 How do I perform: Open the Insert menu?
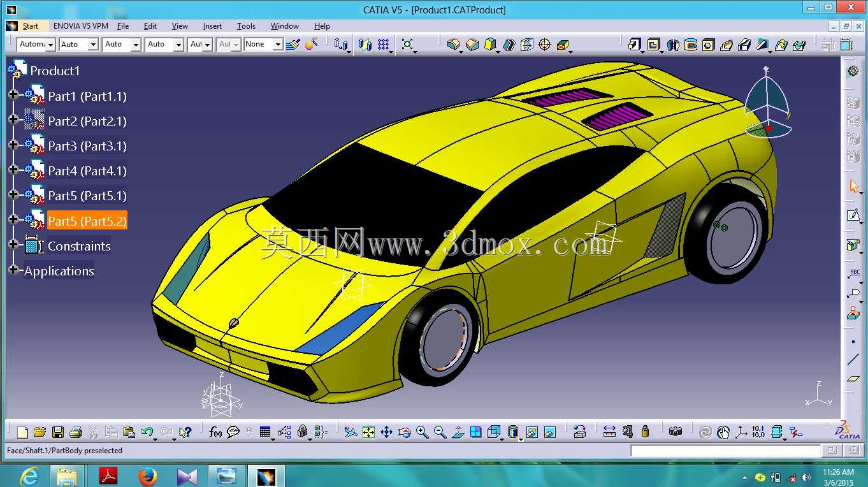[212, 26]
